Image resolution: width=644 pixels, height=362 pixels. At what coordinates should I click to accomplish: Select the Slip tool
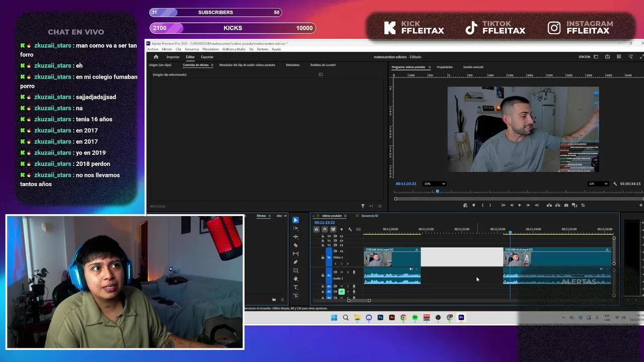(295, 253)
